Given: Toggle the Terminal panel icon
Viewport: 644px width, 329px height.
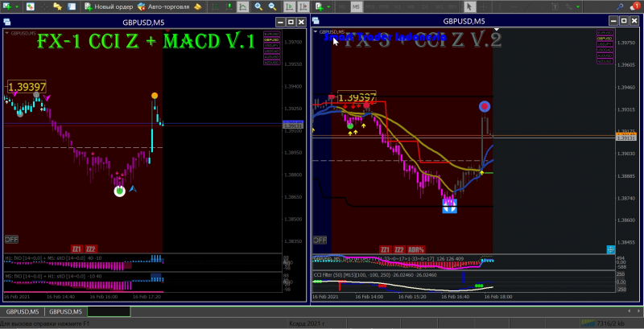Looking at the screenshot, I should tap(72, 6).
